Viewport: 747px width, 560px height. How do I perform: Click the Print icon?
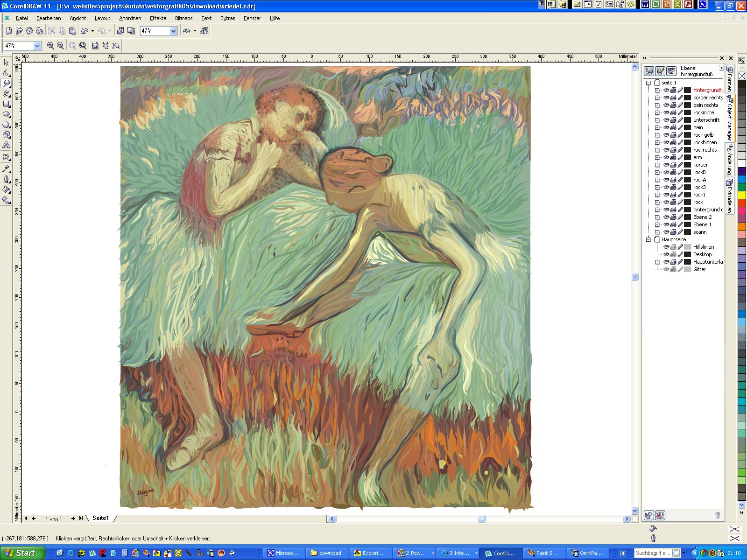(x=40, y=31)
